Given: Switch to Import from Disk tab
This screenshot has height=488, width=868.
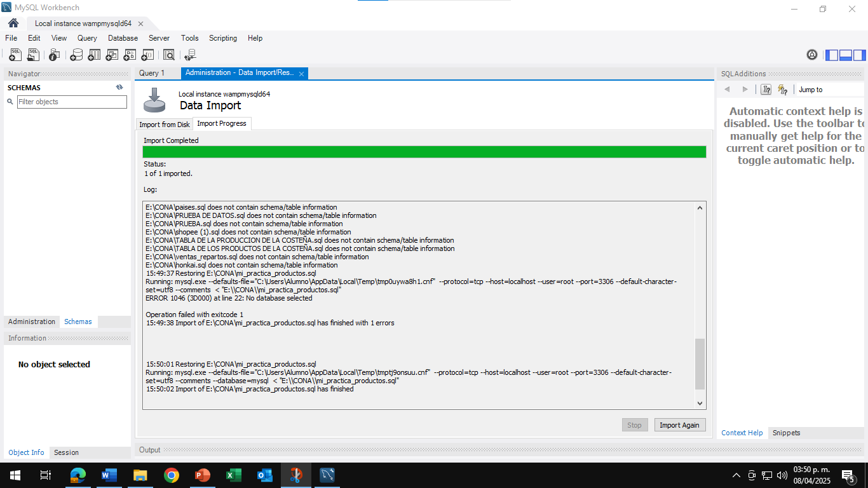Looking at the screenshot, I should (x=165, y=125).
